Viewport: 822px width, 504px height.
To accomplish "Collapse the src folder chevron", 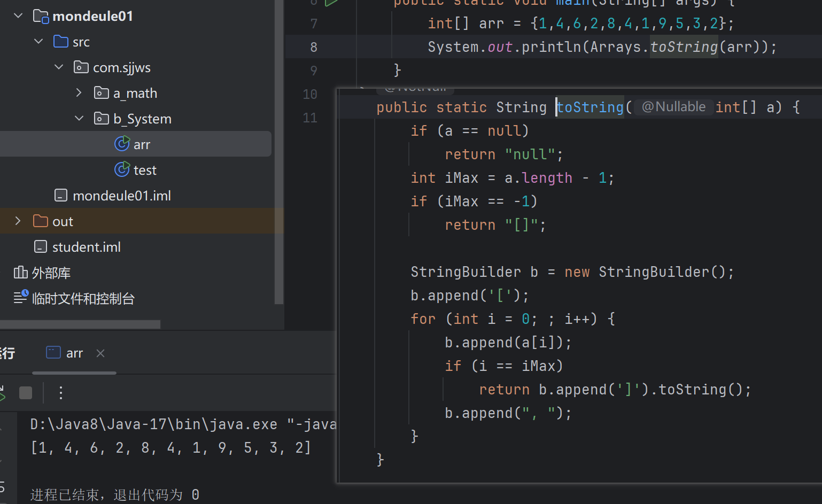I will tap(38, 42).
